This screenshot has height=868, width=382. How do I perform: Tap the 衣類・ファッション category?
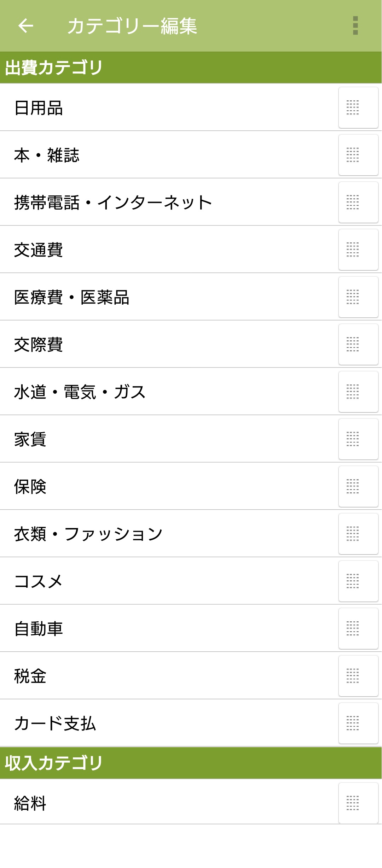click(x=88, y=534)
